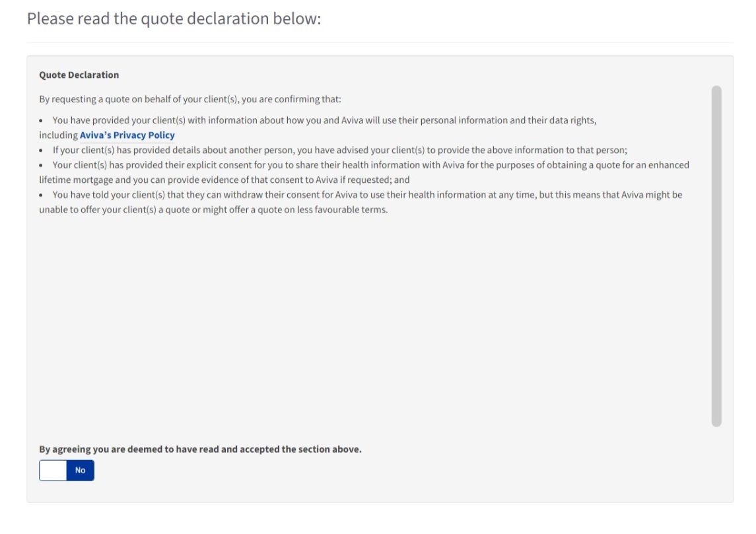Viewport: 756px width, 534px height.
Task: Click bullet starting 'You have provided your client(s)'
Action: 318,127
